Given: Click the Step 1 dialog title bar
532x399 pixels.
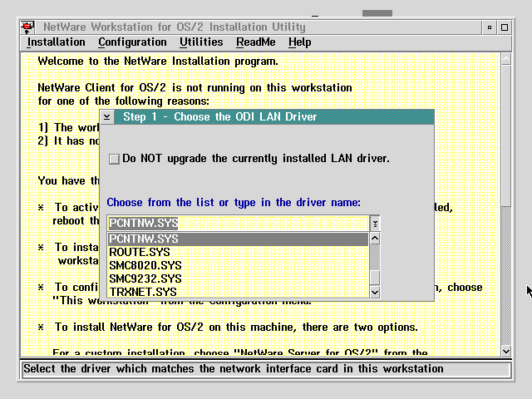Looking at the screenshot, I should tap(274, 116).
